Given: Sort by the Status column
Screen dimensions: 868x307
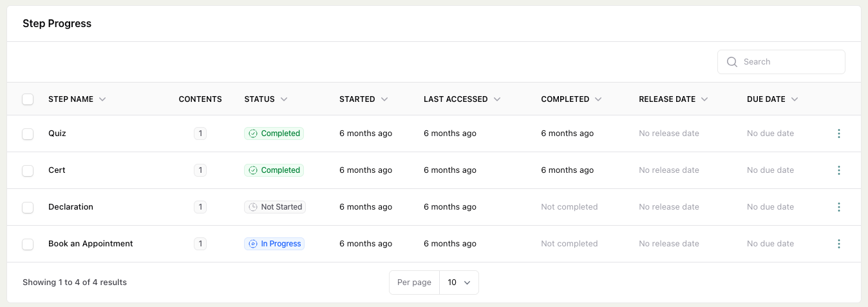Looking at the screenshot, I should click(266, 99).
